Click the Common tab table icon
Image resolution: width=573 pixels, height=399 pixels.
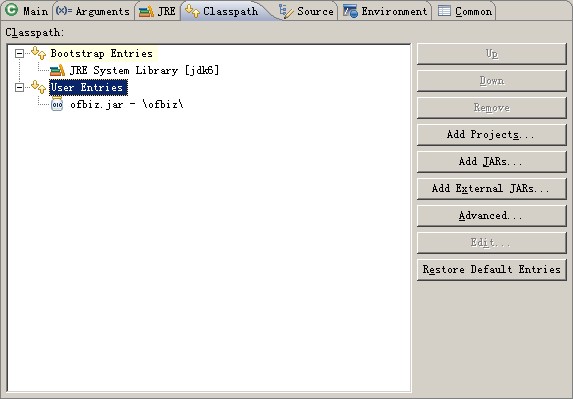tap(444, 11)
